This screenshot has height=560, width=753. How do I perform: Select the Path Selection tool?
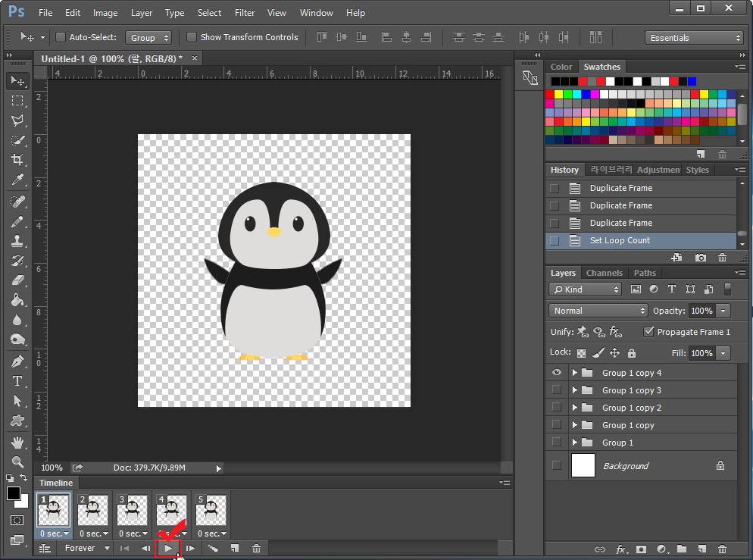(x=17, y=401)
